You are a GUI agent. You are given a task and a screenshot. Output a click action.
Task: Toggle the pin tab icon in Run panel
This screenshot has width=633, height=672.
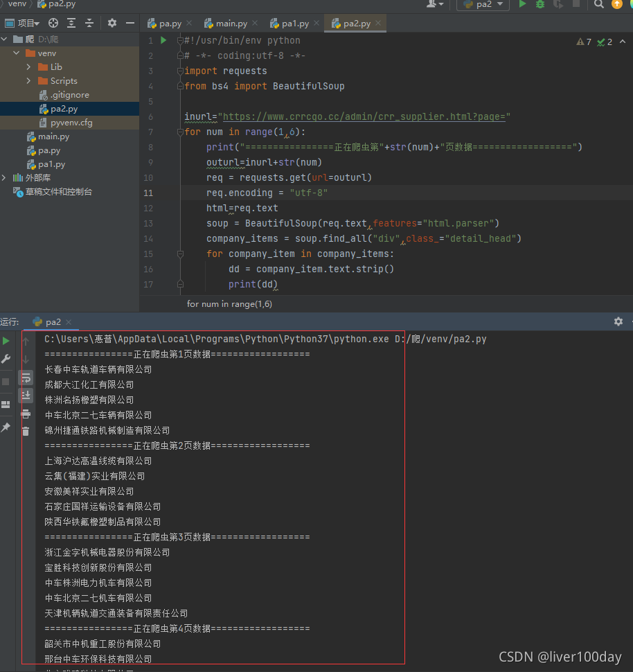click(6, 427)
